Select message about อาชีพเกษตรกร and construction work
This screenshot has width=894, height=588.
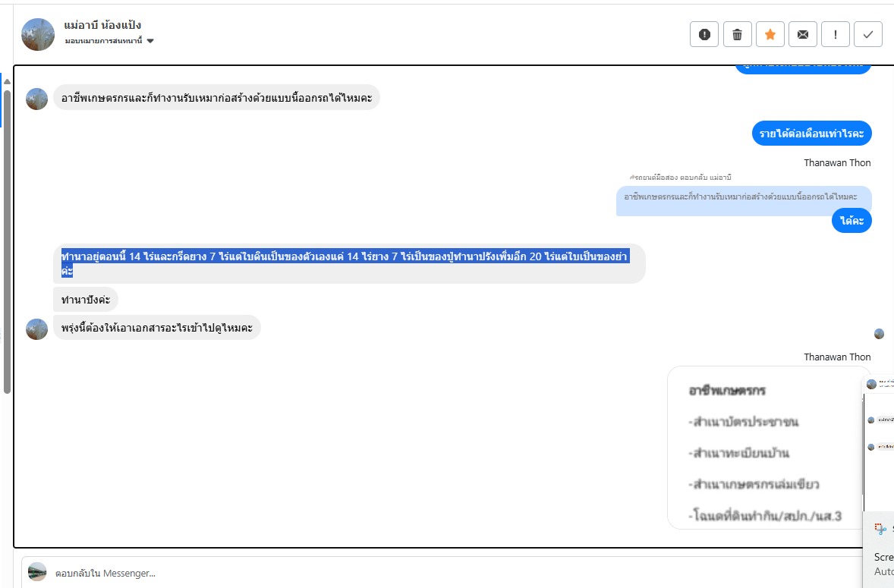click(x=216, y=98)
